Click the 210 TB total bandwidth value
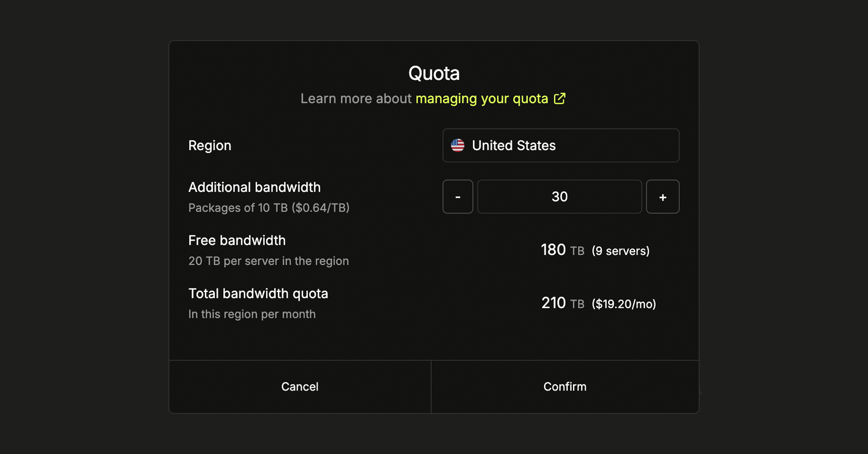 (554, 302)
